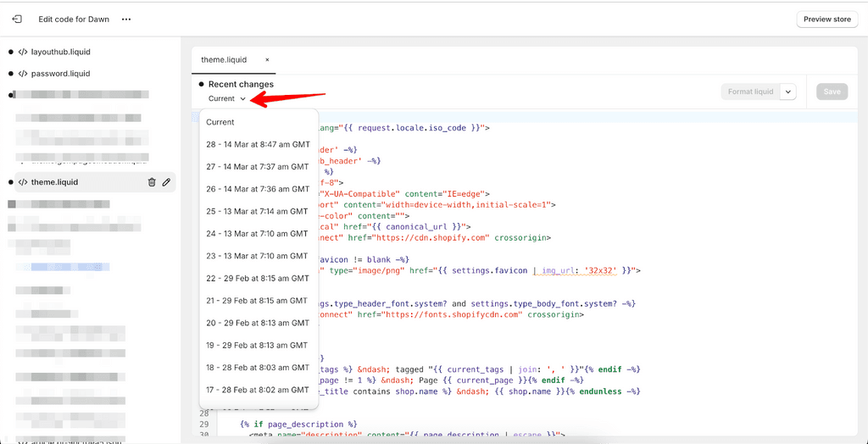Click the Save button
Image resolution: width=868 pixels, height=444 pixels.
pos(832,92)
